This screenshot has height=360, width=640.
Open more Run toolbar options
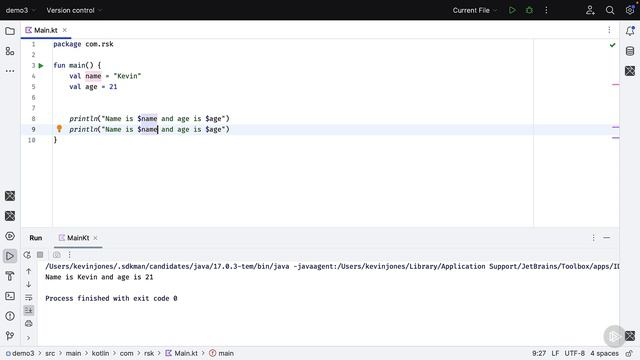(x=69, y=255)
